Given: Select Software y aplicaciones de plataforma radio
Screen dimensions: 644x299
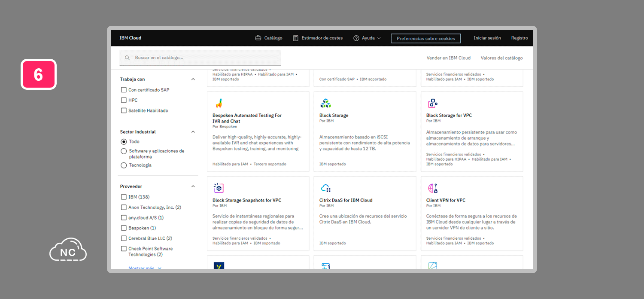Looking at the screenshot, I should click(124, 151).
